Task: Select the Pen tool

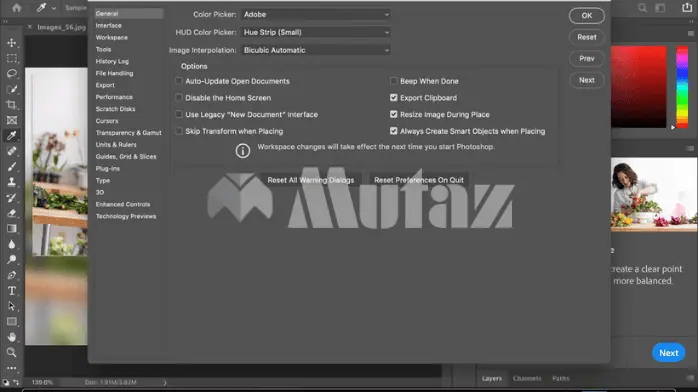Action: (12, 275)
